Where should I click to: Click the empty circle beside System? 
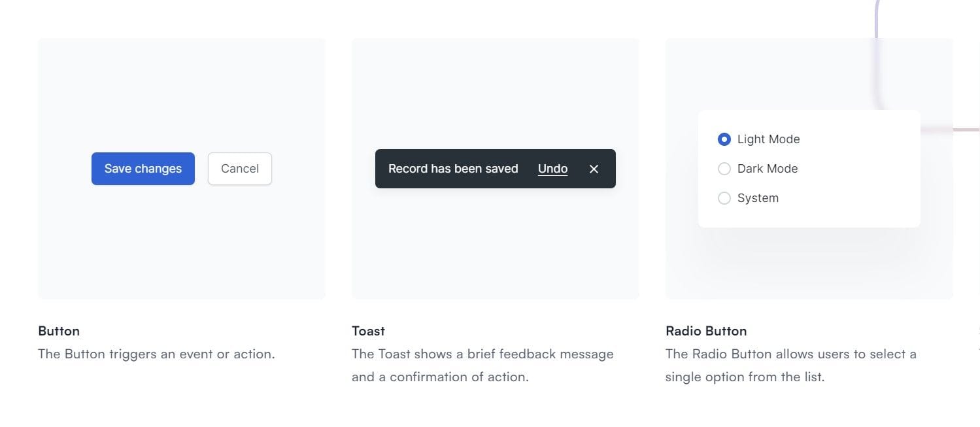(x=724, y=197)
